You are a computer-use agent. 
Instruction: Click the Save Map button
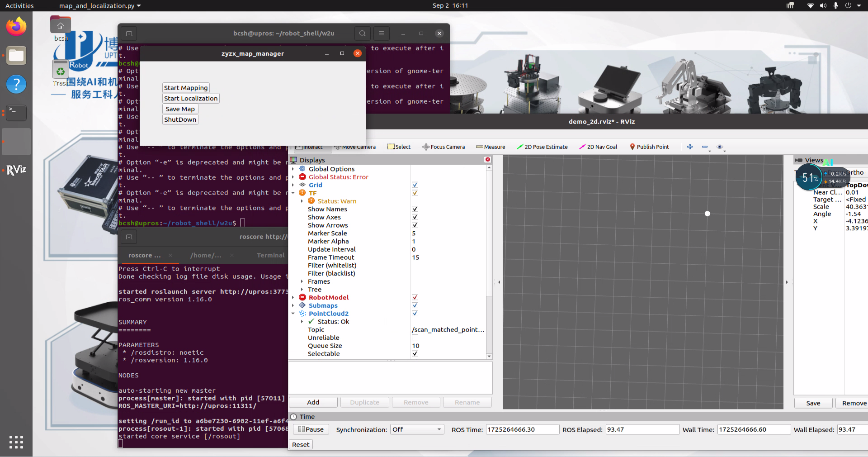[180, 109]
